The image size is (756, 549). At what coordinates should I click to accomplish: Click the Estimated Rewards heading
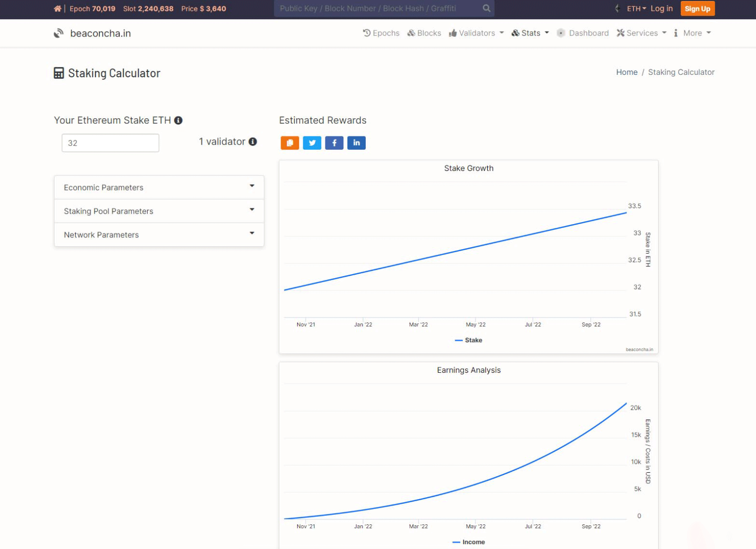click(323, 120)
